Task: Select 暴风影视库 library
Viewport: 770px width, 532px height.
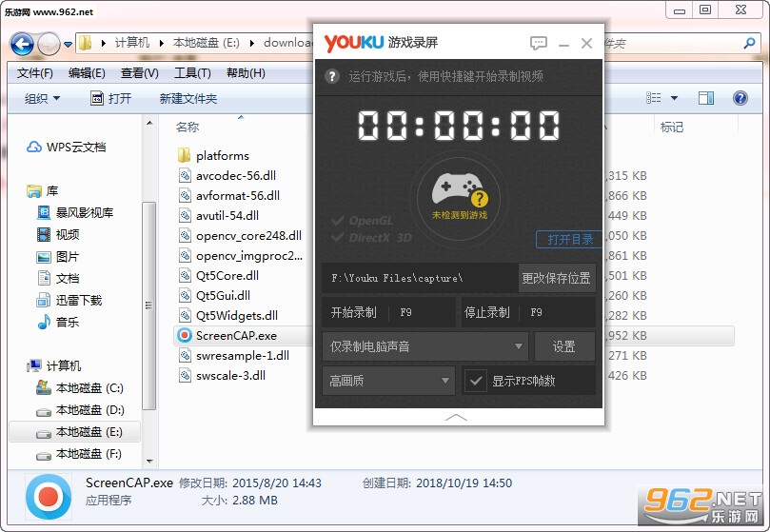Action: point(74,212)
